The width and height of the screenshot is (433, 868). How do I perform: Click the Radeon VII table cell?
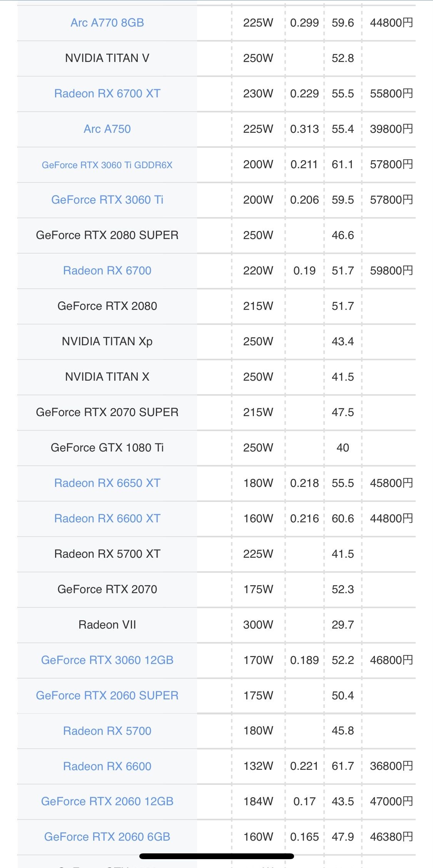tap(107, 625)
